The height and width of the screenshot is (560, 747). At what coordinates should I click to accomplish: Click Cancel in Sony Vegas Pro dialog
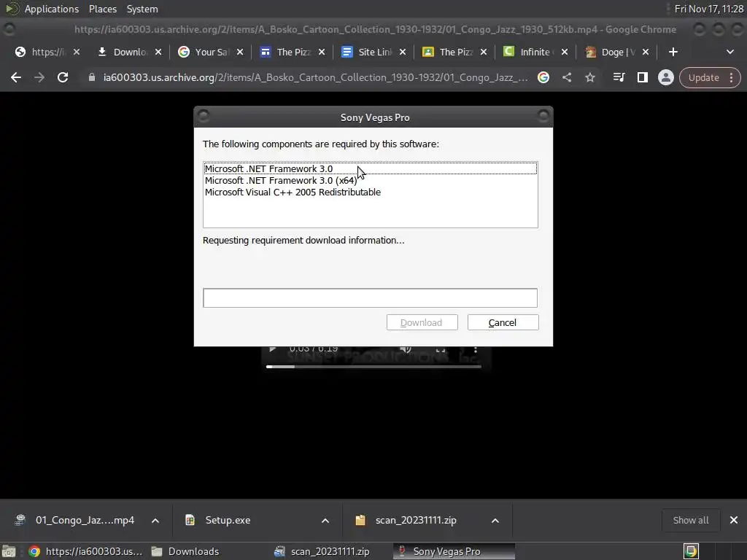click(x=503, y=322)
